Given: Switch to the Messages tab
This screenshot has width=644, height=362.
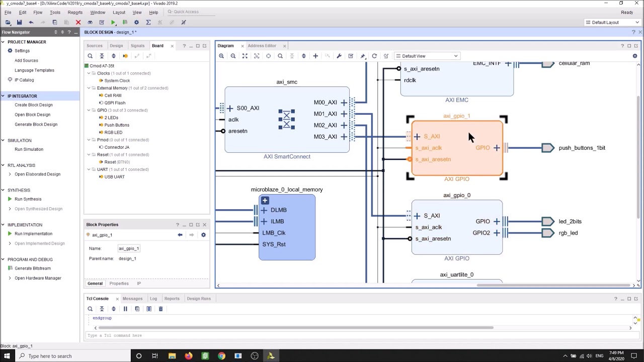Looking at the screenshot, I should [132, 299].
